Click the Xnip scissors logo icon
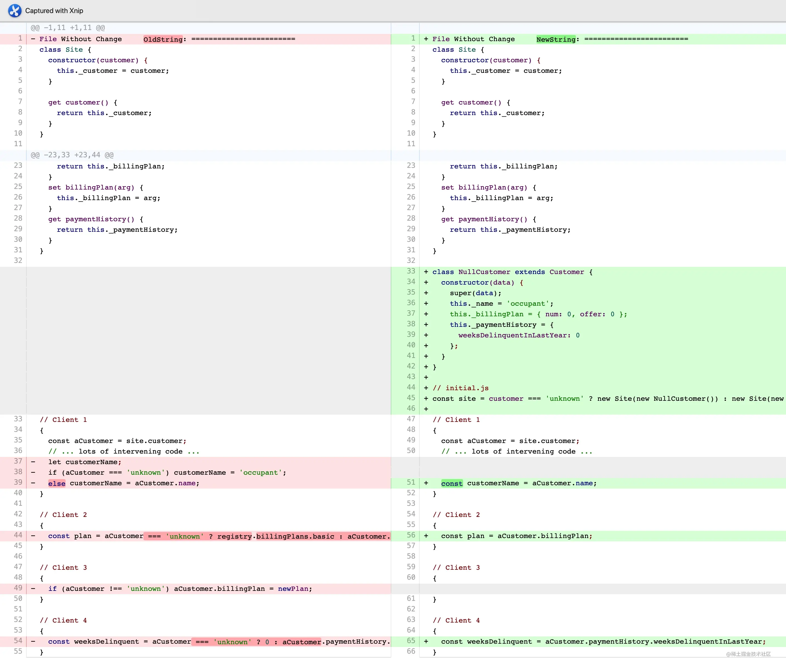Screen dimensions: 786x672 pos(15,11)
